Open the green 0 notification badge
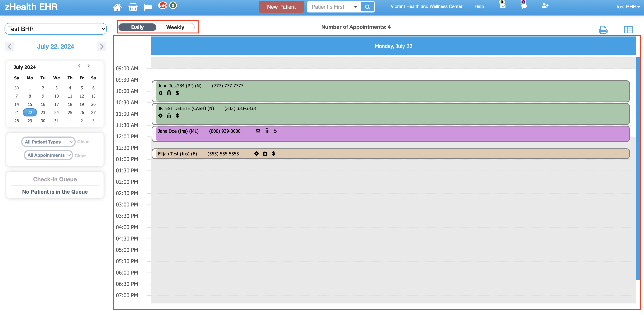644x315 pixels. pos(173,5)
